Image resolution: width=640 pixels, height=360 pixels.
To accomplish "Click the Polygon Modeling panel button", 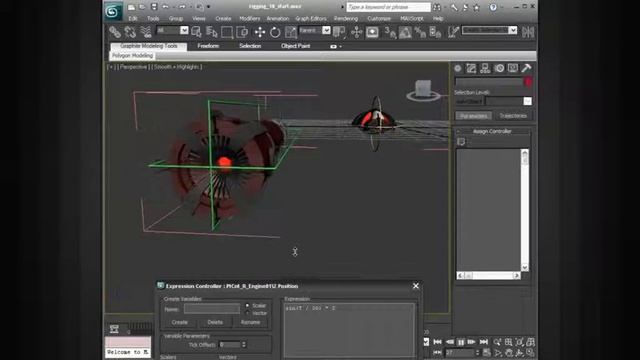I will pos(133,56).
